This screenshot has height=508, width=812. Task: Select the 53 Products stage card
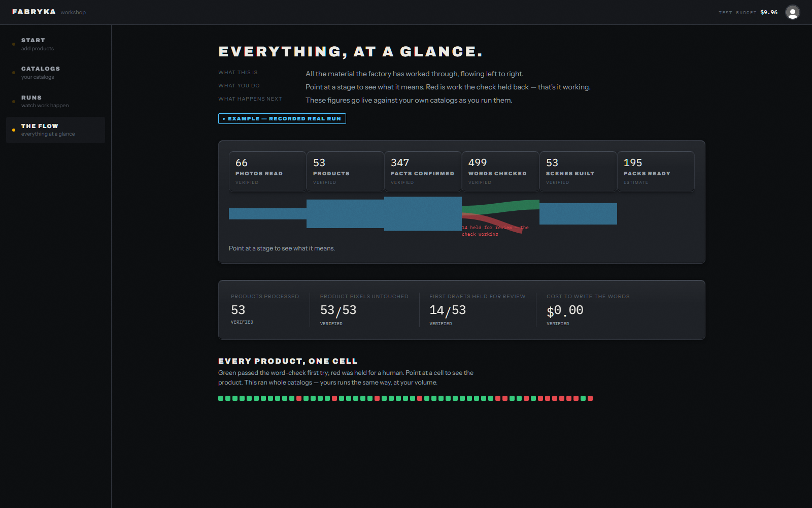345,171
